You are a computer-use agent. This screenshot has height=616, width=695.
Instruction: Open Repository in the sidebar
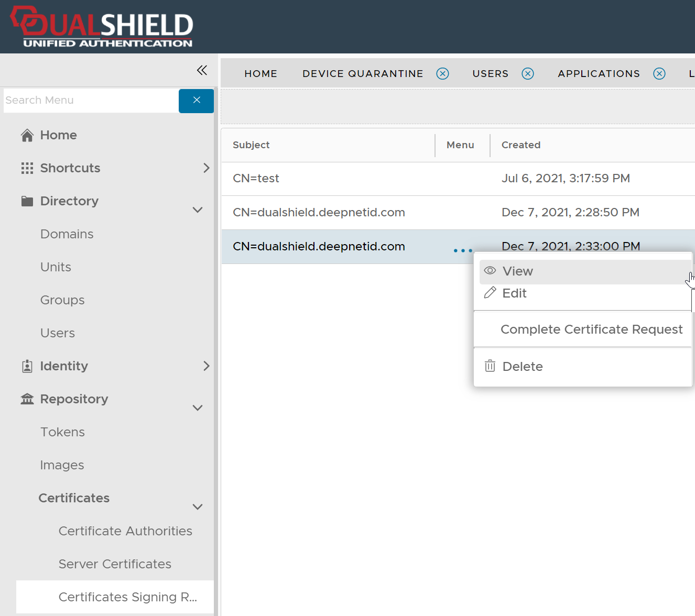pos(74,399)
